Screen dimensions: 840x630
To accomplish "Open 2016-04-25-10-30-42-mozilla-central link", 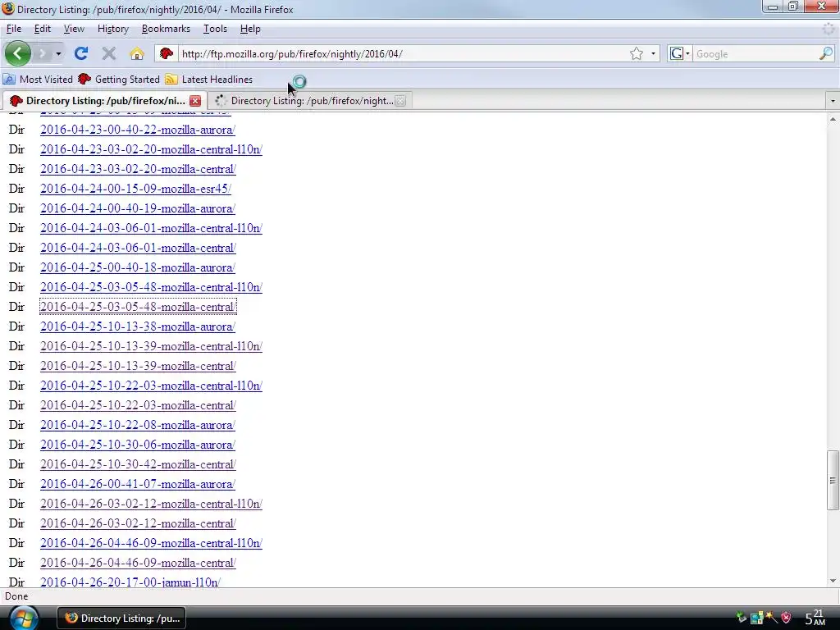I will (x=138, y=464).
